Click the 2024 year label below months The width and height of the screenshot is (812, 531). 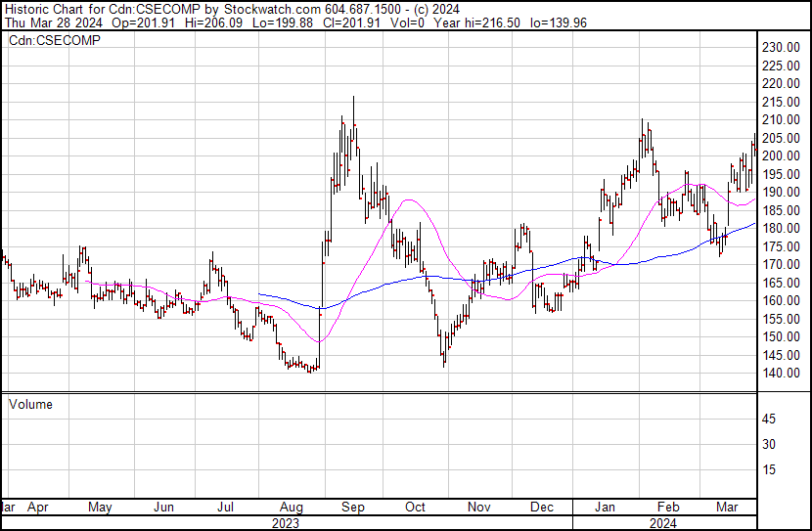[x=665, y=522]
